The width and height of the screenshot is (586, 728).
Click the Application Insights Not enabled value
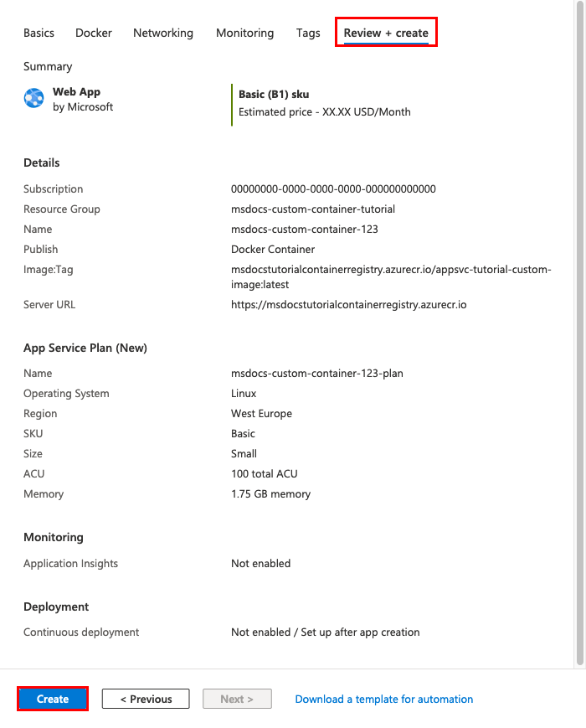pos(260,563)
